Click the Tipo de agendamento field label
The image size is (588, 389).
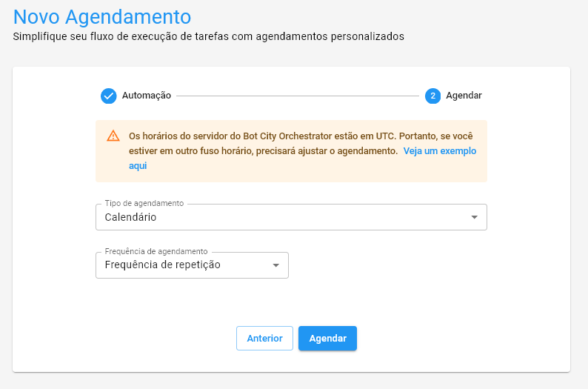point(144,203)
